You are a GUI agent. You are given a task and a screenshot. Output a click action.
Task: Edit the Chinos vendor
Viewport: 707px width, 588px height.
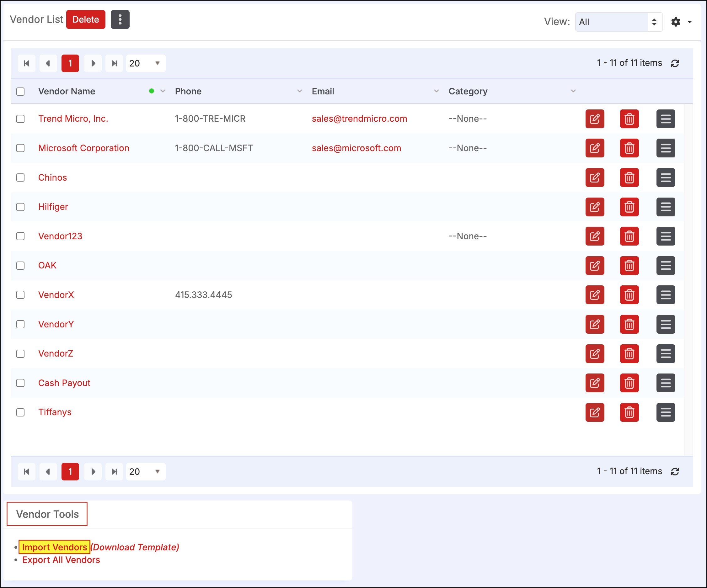(595, 177)
